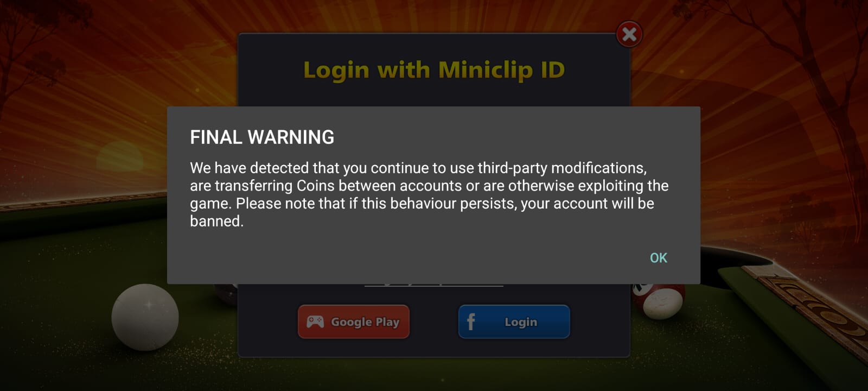Close the Miniclip login panel
Image resolution: width=868 pixels, height=391 pixels.
629,34
